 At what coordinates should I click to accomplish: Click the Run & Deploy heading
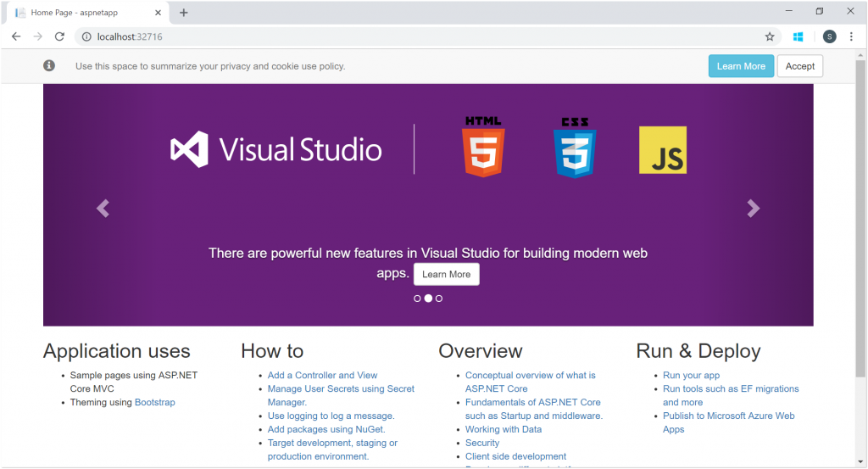click(698, 351)
